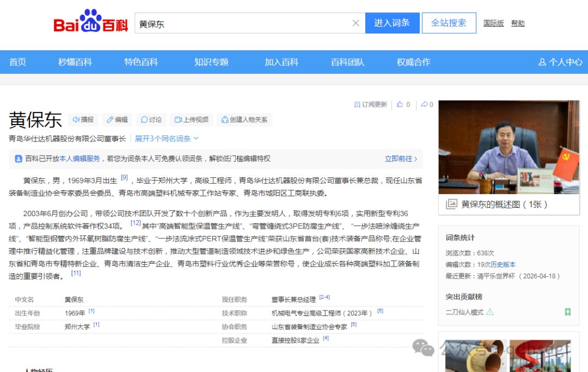Open citation [5] next to 机械电气专业高级工程师
588x372 pixels.
coord(380,311)
